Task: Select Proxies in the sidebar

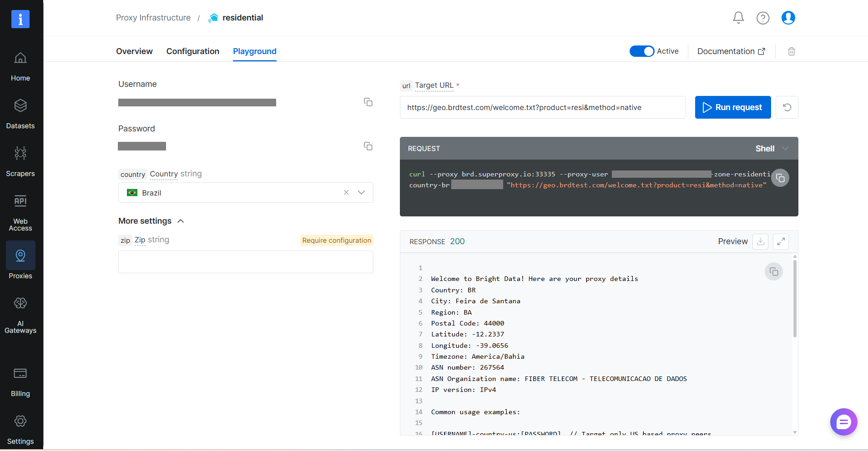Action: [x=20, y=261]
